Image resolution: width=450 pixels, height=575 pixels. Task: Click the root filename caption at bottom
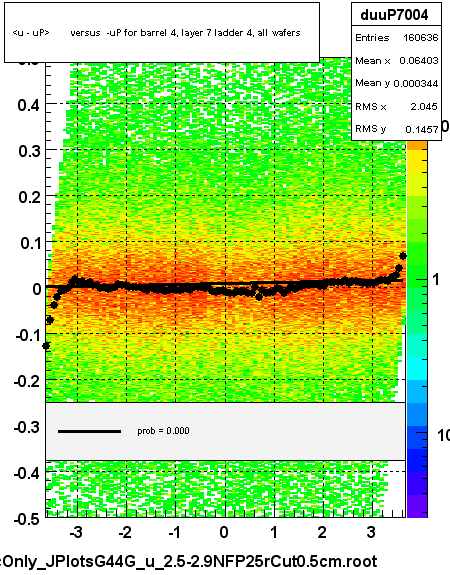(x=189, y=562)
